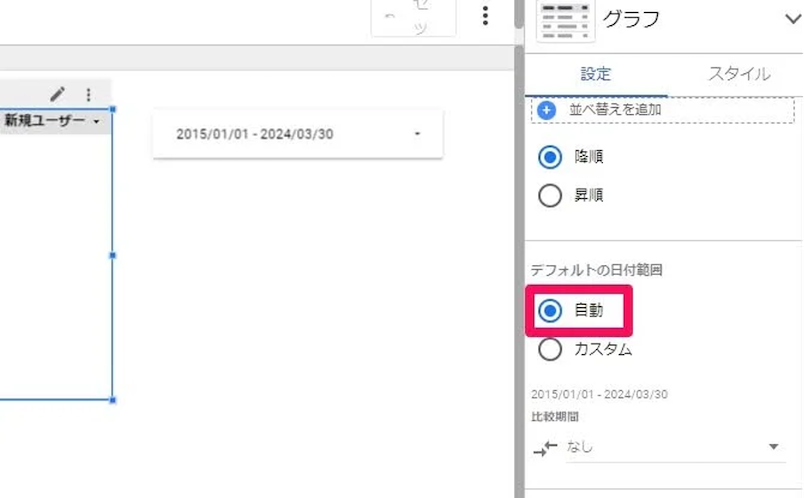Click the 2015/01/01 - 2024/03/30 text under カスタム
The image size is (804, 498).
[x=599, y=394]
